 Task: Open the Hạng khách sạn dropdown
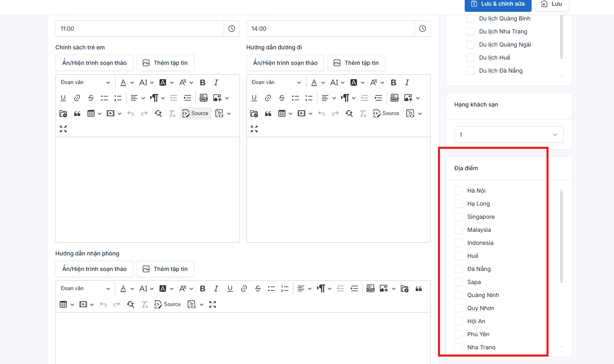point(509,135)
